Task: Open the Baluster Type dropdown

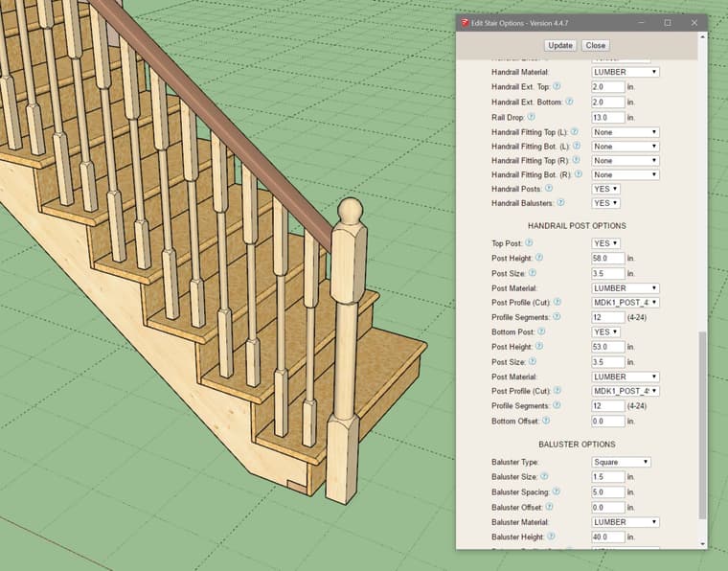Action: (621, 462)
